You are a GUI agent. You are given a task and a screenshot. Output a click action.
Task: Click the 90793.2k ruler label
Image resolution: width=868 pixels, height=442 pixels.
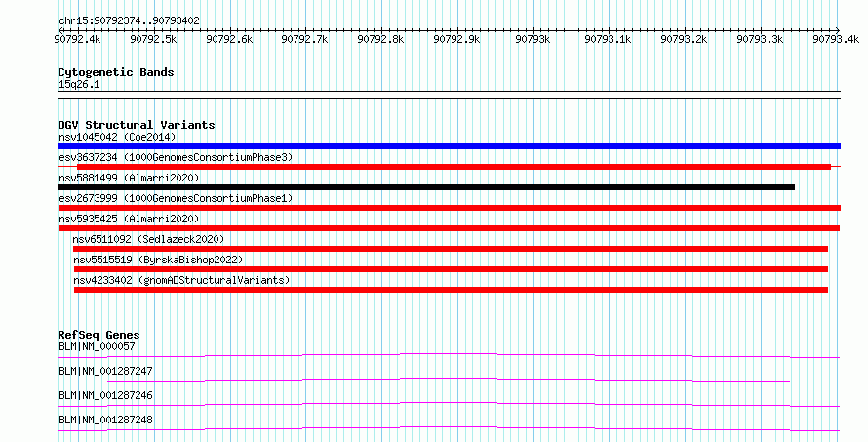684,39
